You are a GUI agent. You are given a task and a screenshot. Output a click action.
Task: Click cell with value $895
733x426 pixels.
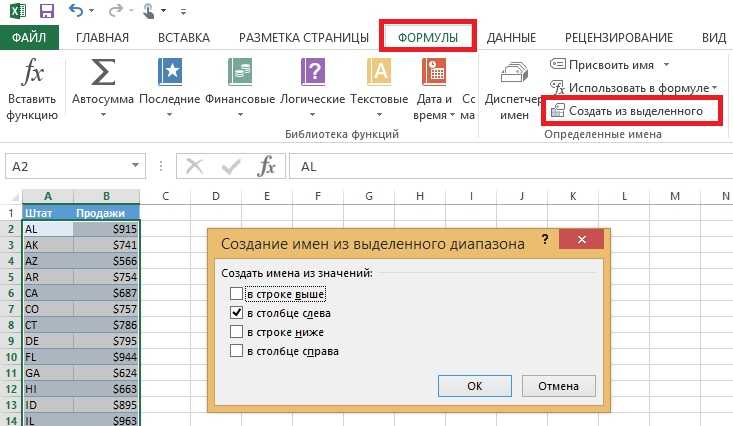(107, 405)
